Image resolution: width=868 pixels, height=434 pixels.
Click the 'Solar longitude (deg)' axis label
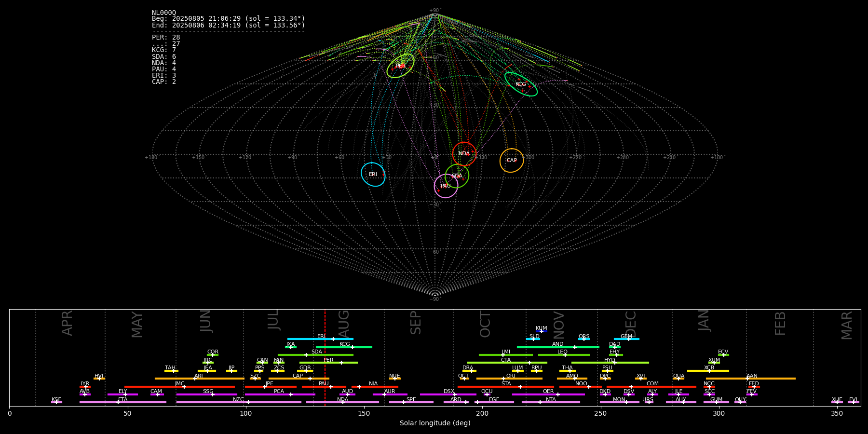point(435,423)
